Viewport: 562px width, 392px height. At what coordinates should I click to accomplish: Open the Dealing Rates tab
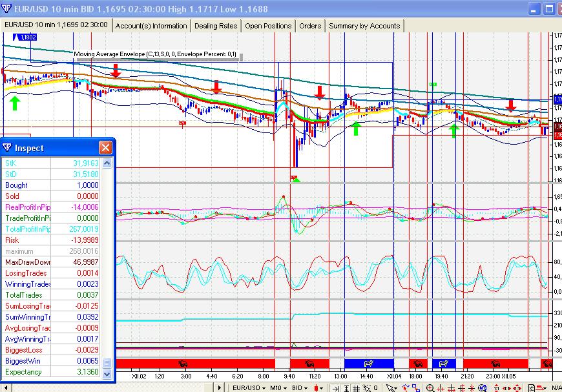216,26
